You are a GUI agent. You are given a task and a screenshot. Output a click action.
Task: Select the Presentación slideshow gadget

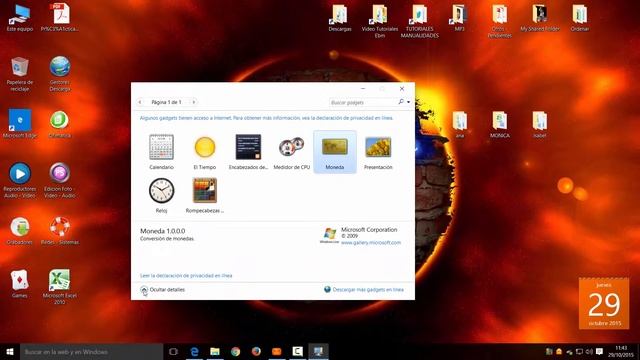point(378,151)
